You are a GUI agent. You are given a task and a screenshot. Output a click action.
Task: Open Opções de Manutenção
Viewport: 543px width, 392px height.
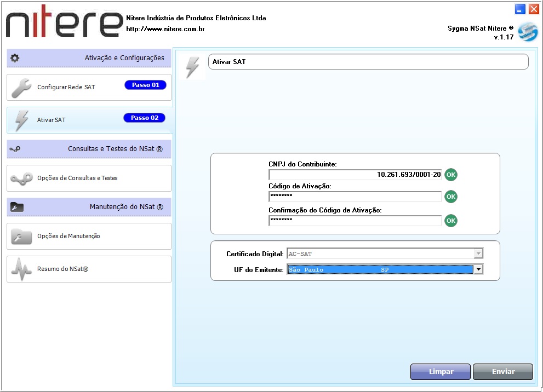89,237
